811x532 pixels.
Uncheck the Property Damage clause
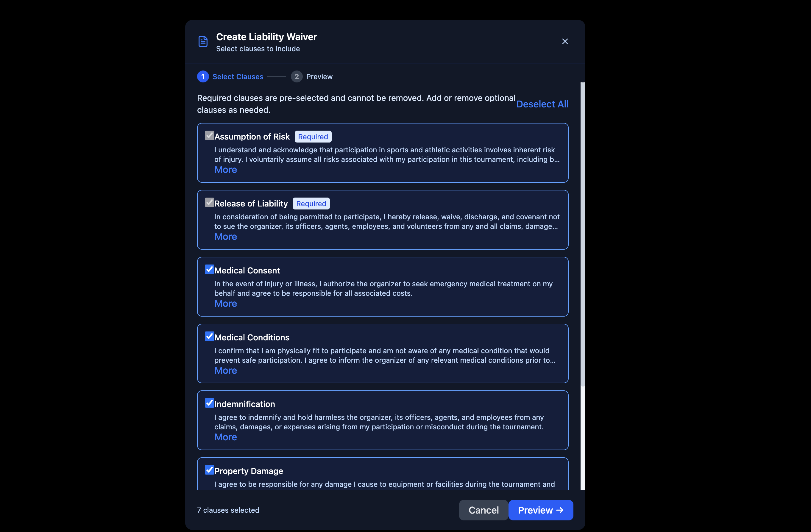tap(209, 470)
